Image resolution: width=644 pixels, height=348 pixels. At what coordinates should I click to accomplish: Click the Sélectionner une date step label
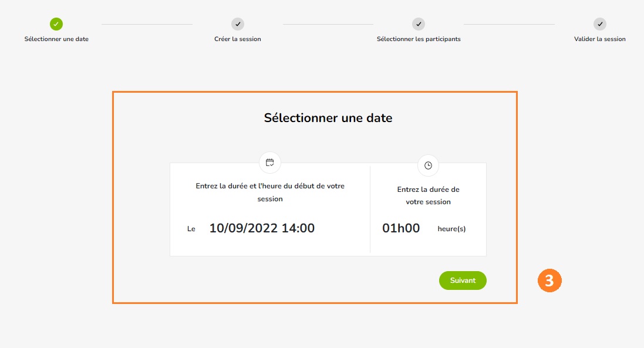coord(56,39)
